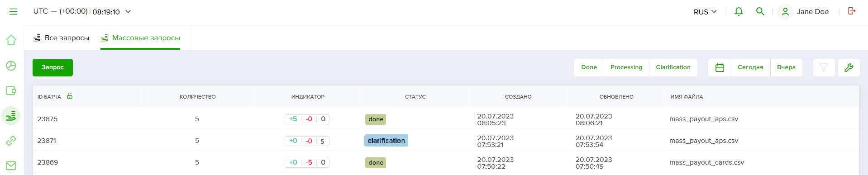The width and height of the screenshot is (868, 175).
Task: Open the link chain icon in sidebar
Action: (11, 141)
